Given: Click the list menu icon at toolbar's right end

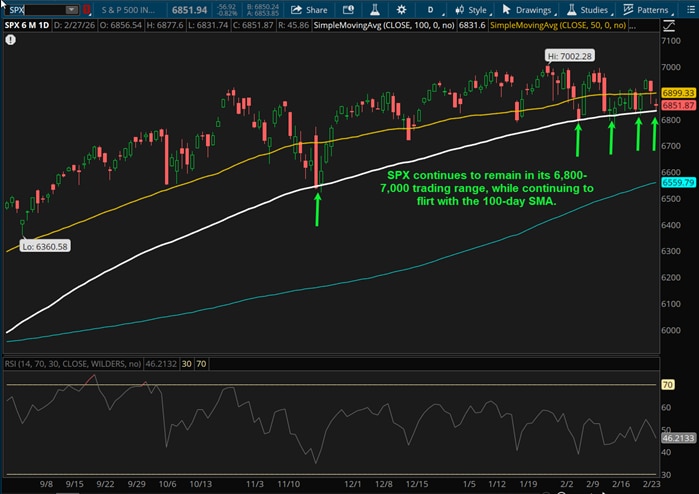Looking at the screenshot, I should pos(691,10).
